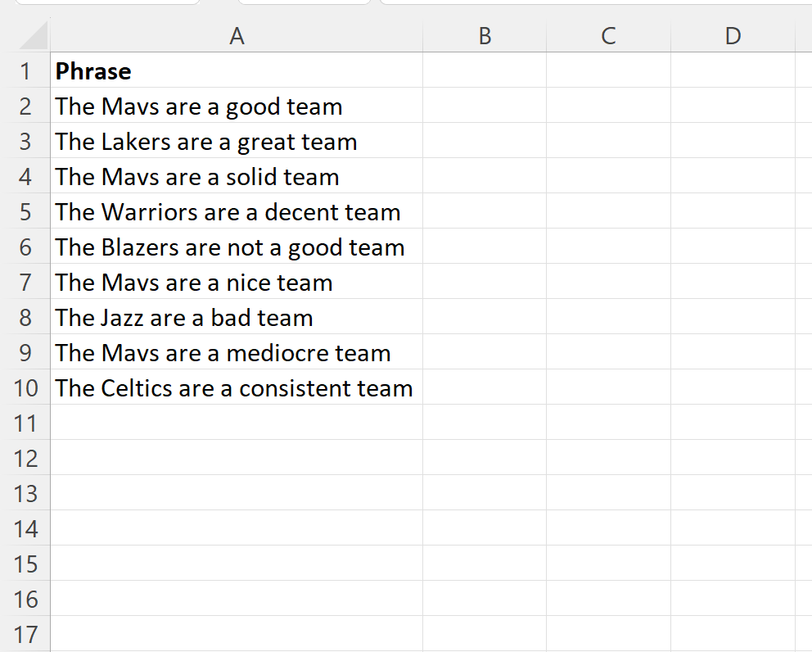The image size is (812, 652).
Task: Select column A header
Action: 237,35
